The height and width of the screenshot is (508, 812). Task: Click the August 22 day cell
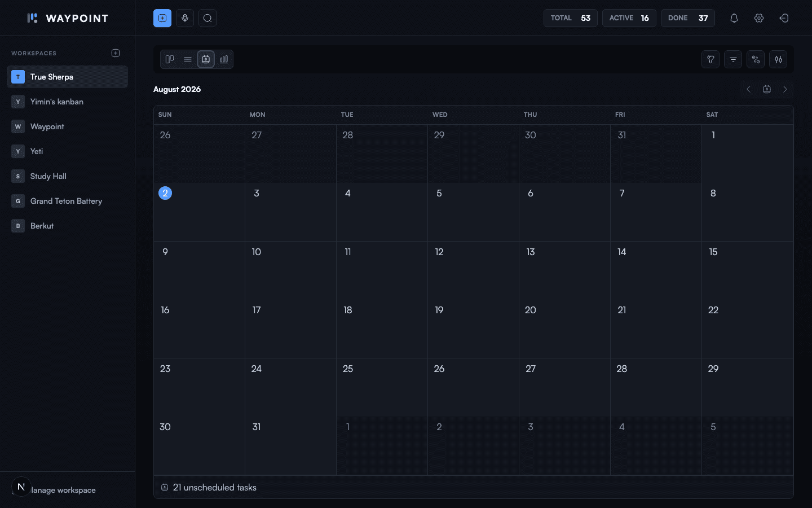coord(747,329)
